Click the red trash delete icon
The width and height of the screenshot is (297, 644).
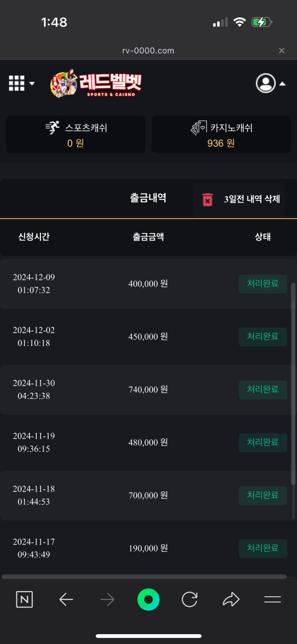click(x=206, y=198)
